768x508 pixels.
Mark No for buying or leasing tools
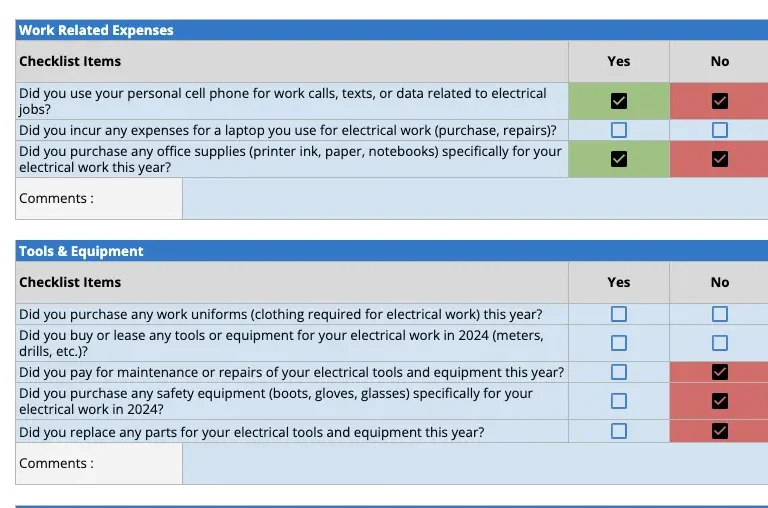[720, 343]
